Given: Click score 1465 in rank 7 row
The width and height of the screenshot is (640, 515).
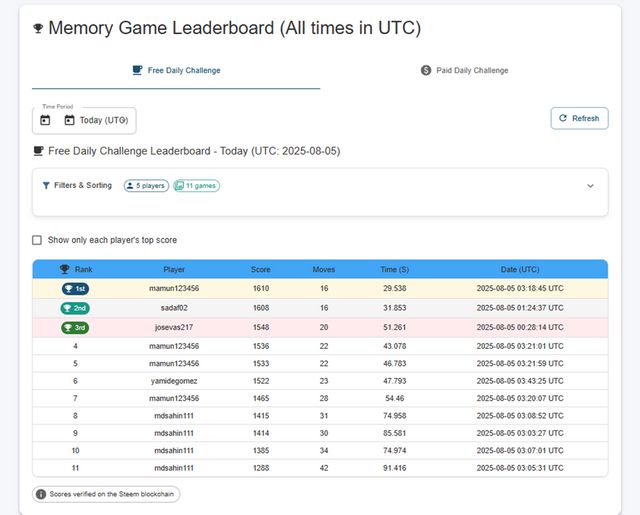Looking at the screenshot, I should click(261, 398).
